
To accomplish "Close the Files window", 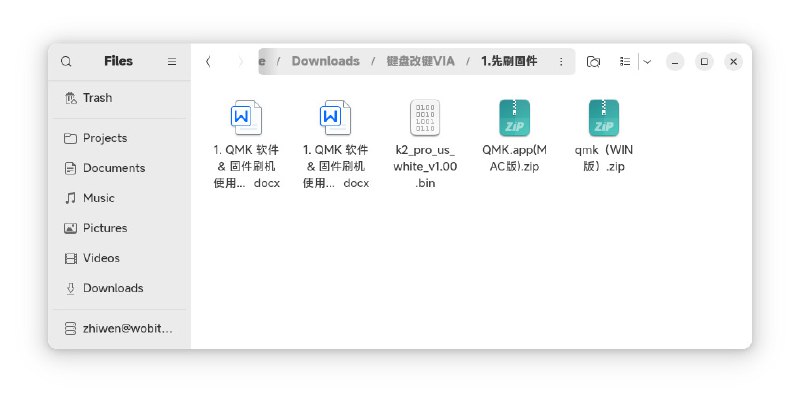I will click(x=734, y=62).
